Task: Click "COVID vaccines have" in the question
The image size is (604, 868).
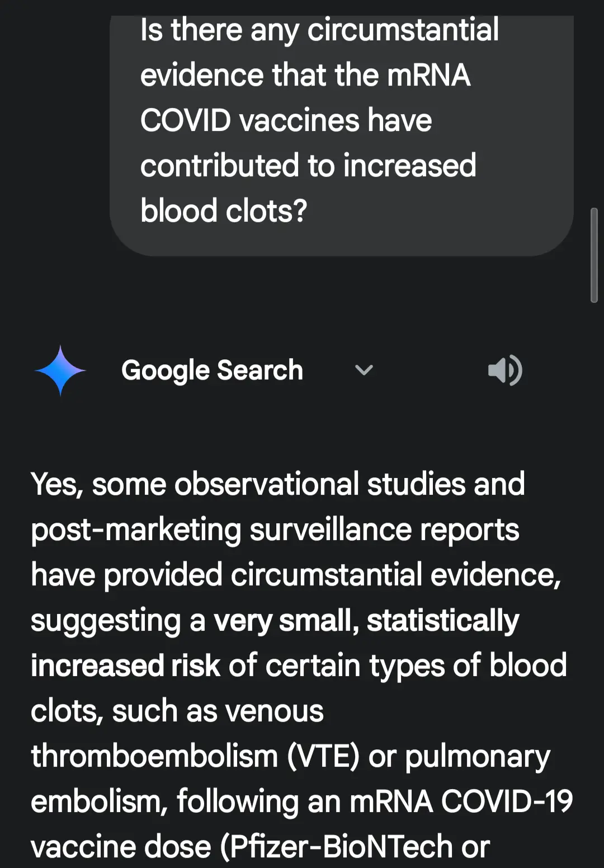Action: [286, 120]
